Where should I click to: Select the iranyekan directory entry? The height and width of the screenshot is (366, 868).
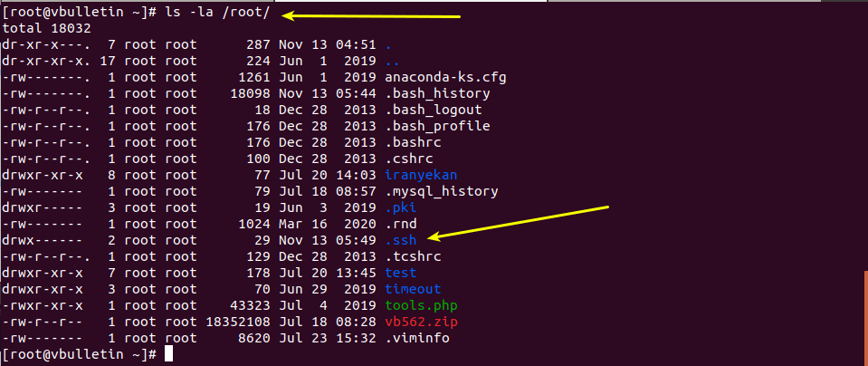[421, 176]
